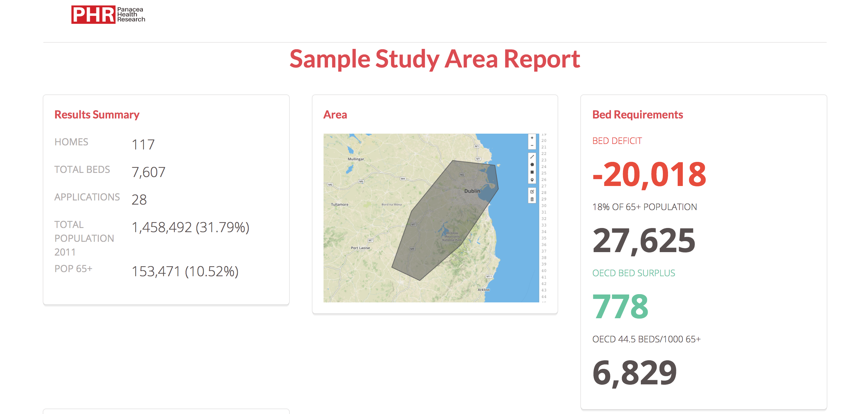Click the -20,018 bed deficit figure
The width and height of the screenshot is (868, 414).
click(649, 174)
